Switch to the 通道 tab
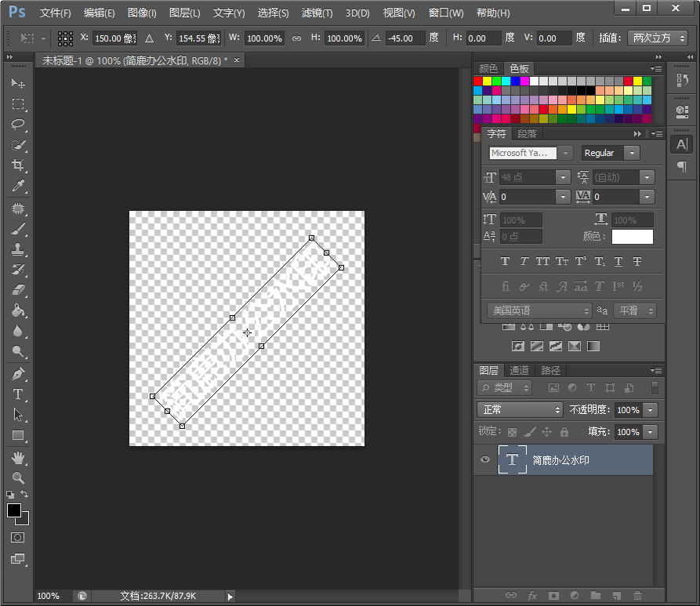700x606 pixels. [519, 370]
